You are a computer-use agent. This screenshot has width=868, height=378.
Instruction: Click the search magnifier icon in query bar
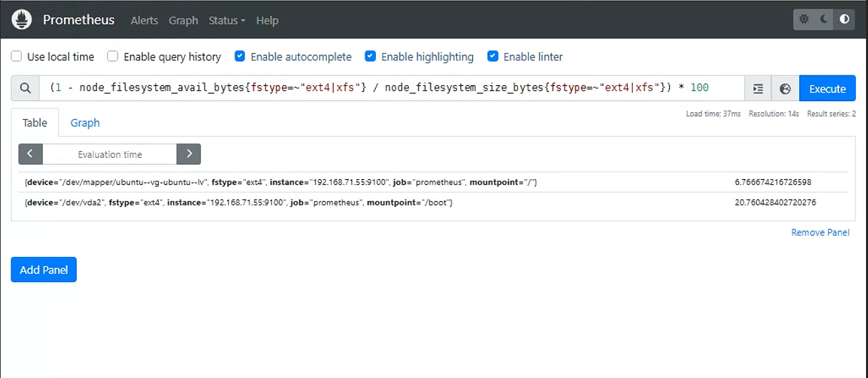coord(25,89)
